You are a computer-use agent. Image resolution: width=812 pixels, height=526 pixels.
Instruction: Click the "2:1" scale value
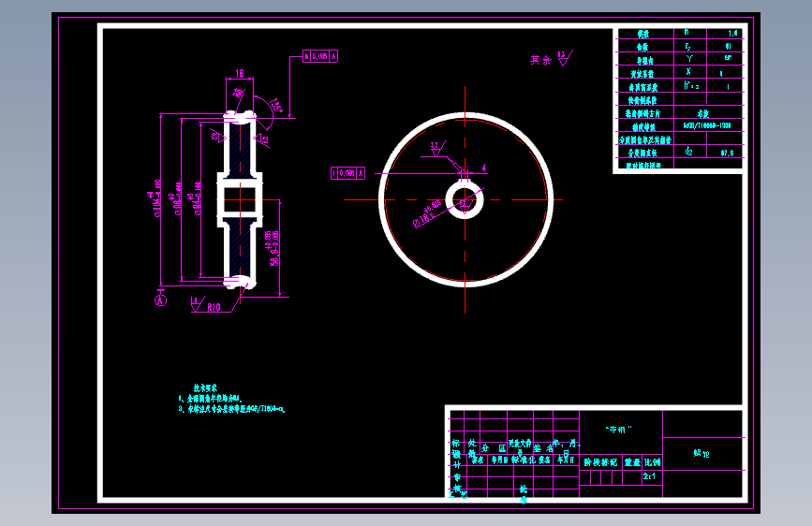[649, 476]
